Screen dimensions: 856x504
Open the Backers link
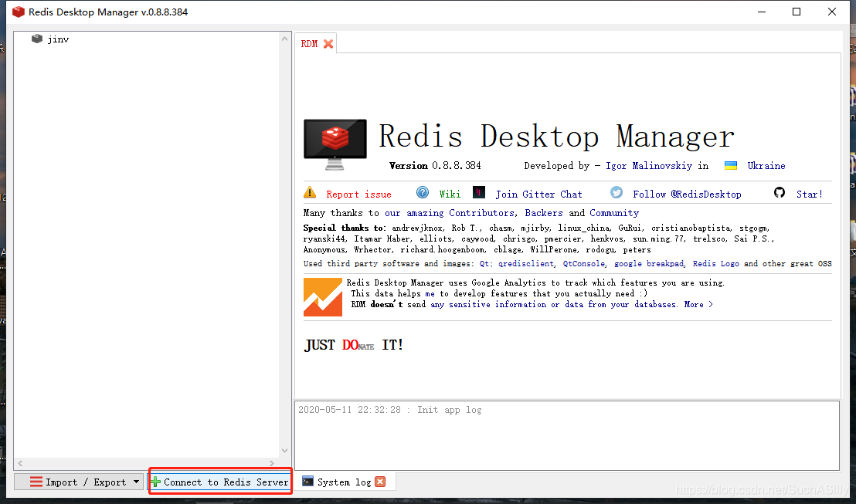[x=544, y=213]
